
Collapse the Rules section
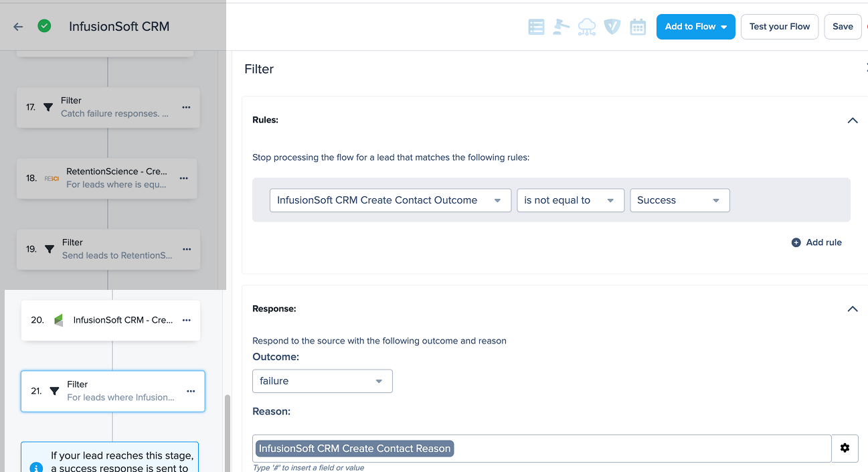[x=853, y=121]
